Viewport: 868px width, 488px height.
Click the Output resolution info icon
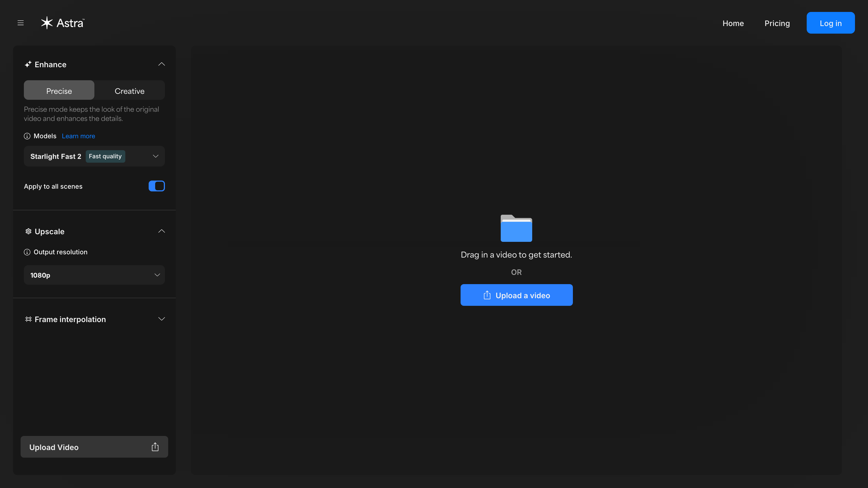coord(27,252)
